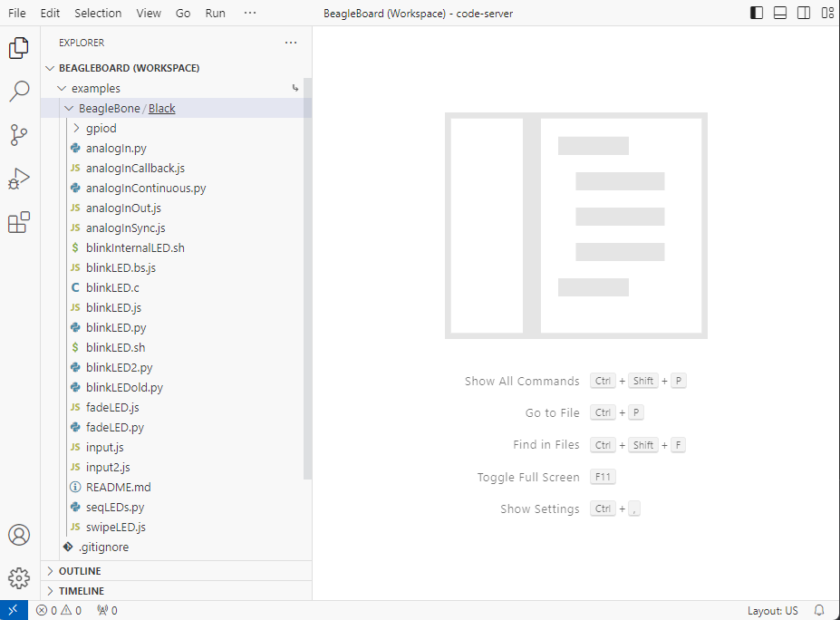Toggle the panel layout icon in title bar

point(780,13)
